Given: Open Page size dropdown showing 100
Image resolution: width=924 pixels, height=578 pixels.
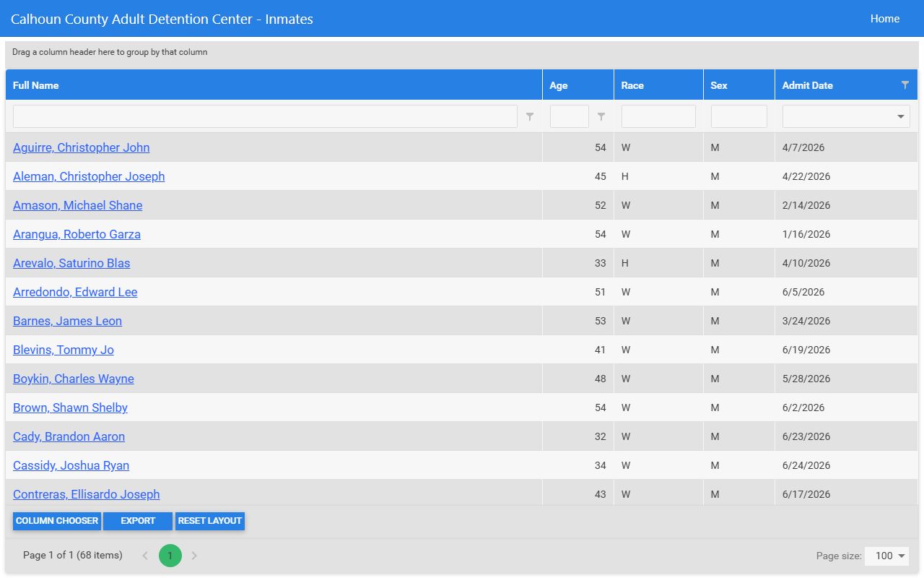Looking at the screenshot, I should pos(886,556).
